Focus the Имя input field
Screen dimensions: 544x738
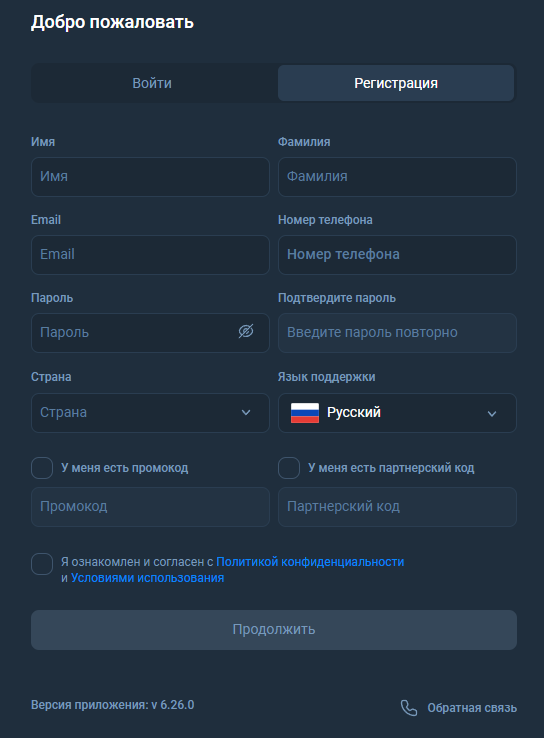(150, 176)
